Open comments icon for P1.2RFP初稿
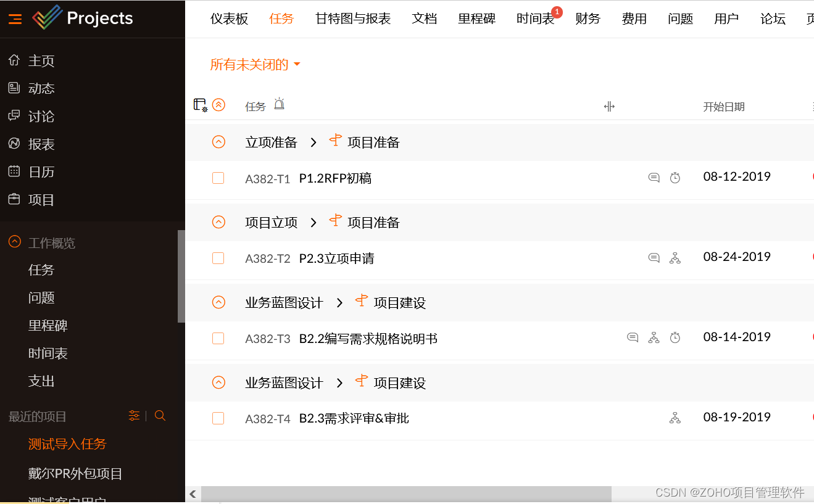 pos(654,178)
